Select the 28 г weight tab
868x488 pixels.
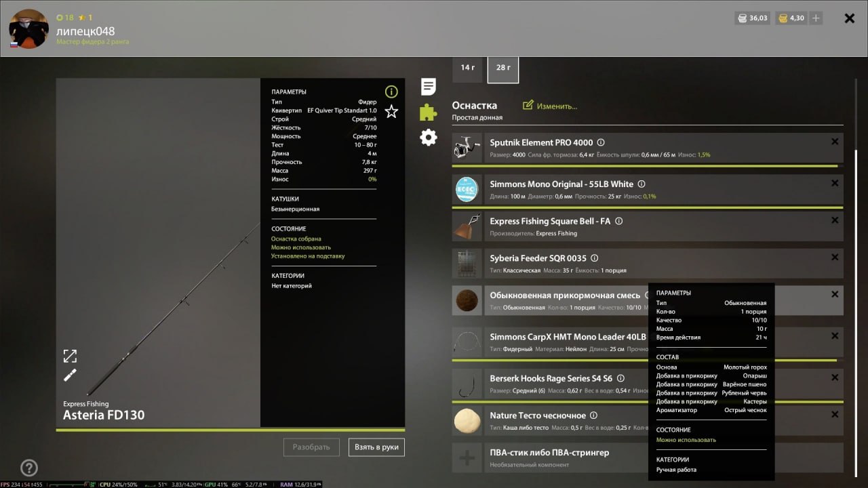(x=503, y=68)
